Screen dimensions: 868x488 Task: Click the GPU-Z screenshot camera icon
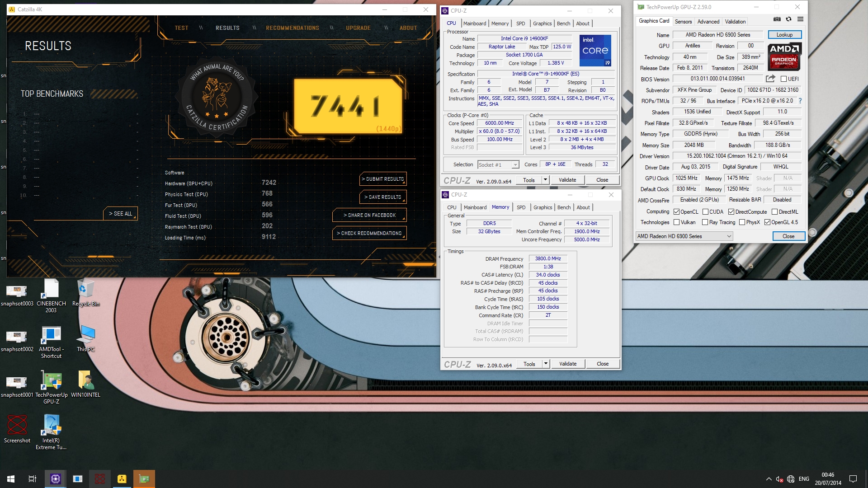pyautogui.click(x=777, y=19)
